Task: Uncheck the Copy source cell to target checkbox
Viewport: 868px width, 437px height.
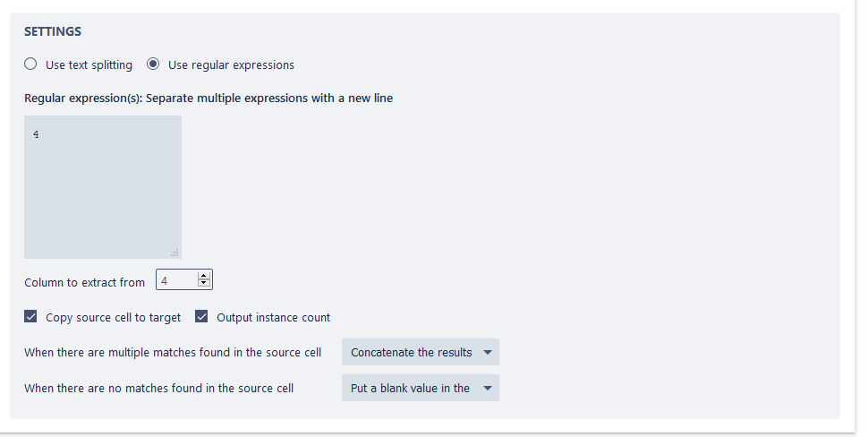Action: pos(31,317)
